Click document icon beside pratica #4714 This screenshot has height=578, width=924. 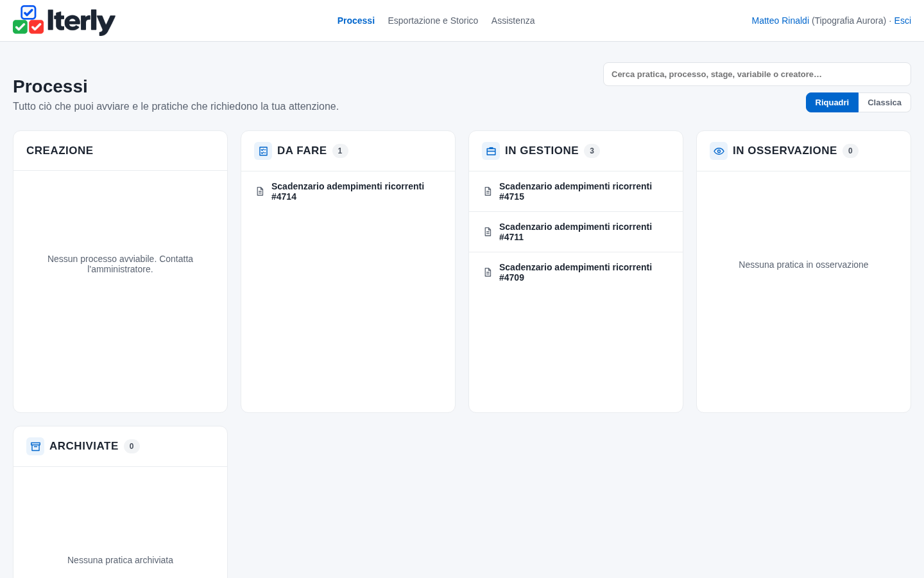click(260, 191)
